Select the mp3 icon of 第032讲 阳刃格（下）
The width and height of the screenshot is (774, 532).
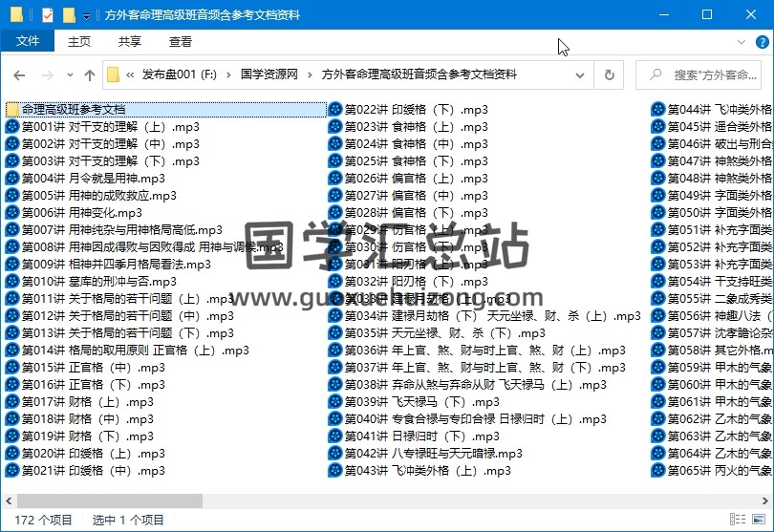(335, 282)
